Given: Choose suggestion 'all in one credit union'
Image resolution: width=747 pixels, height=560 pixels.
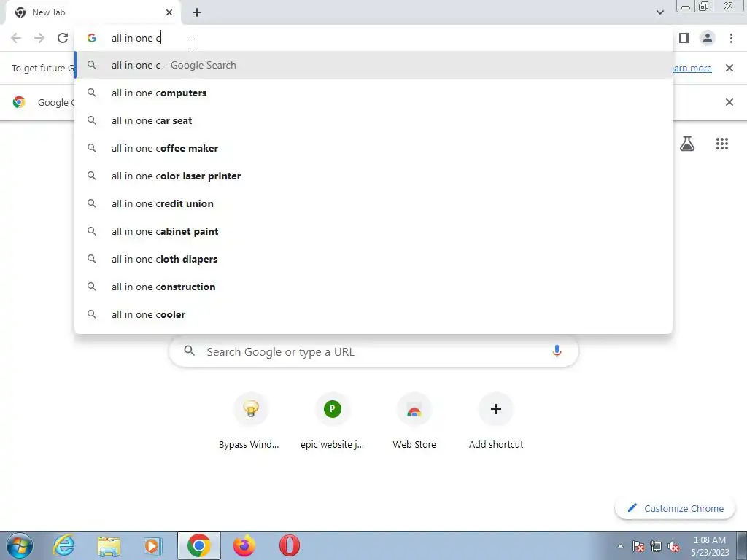Looking at the screenshot, I should tap(373, 203).
